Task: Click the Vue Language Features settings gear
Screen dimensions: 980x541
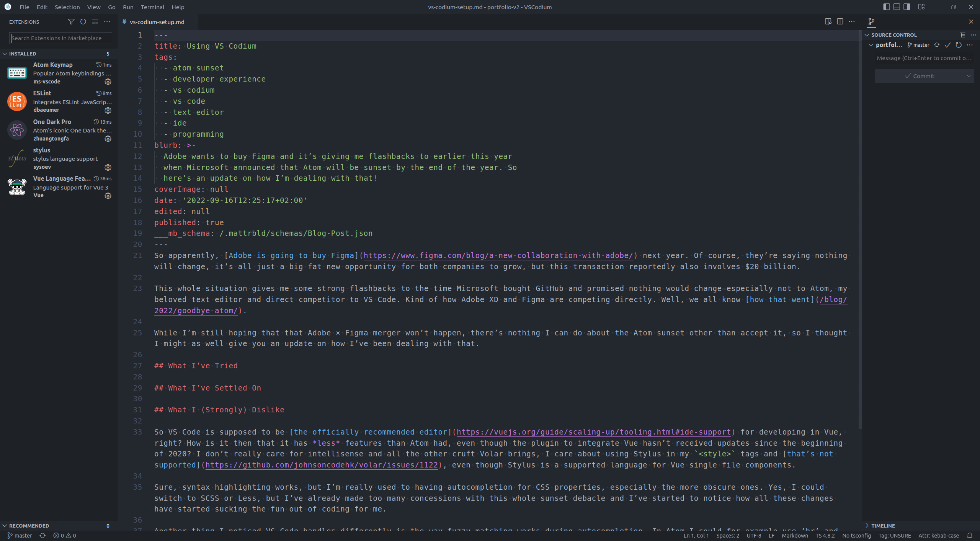Action: coord(108,196)
